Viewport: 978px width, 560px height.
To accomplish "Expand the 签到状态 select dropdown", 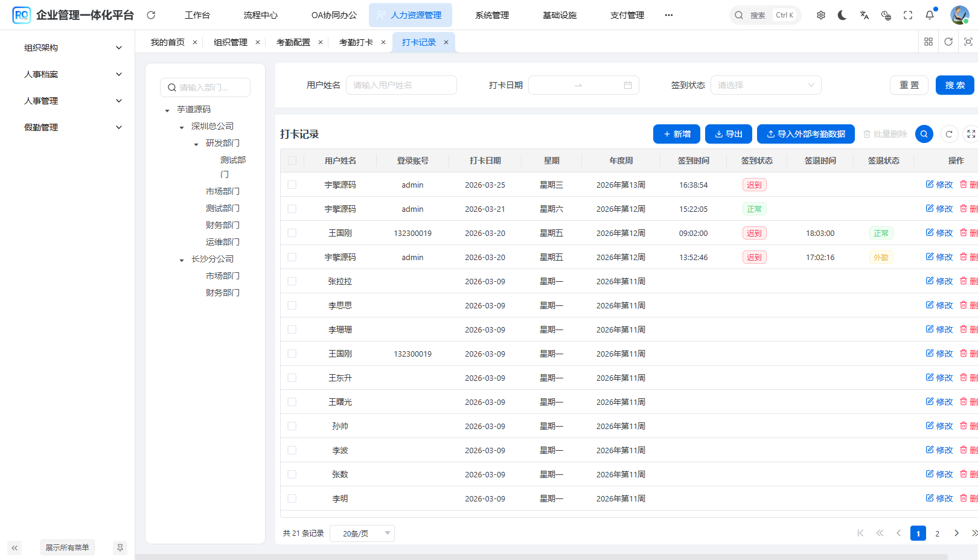I will tap(765, 84).
